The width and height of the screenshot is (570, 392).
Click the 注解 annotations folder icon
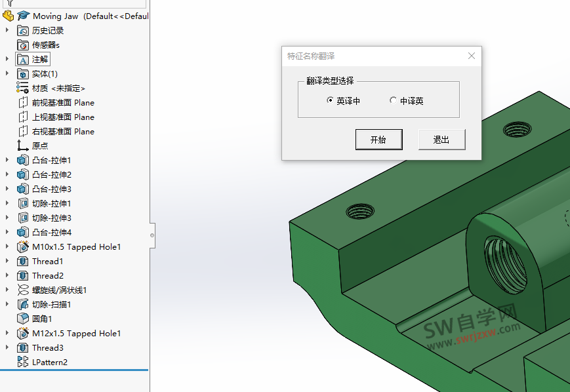(24, 59)
